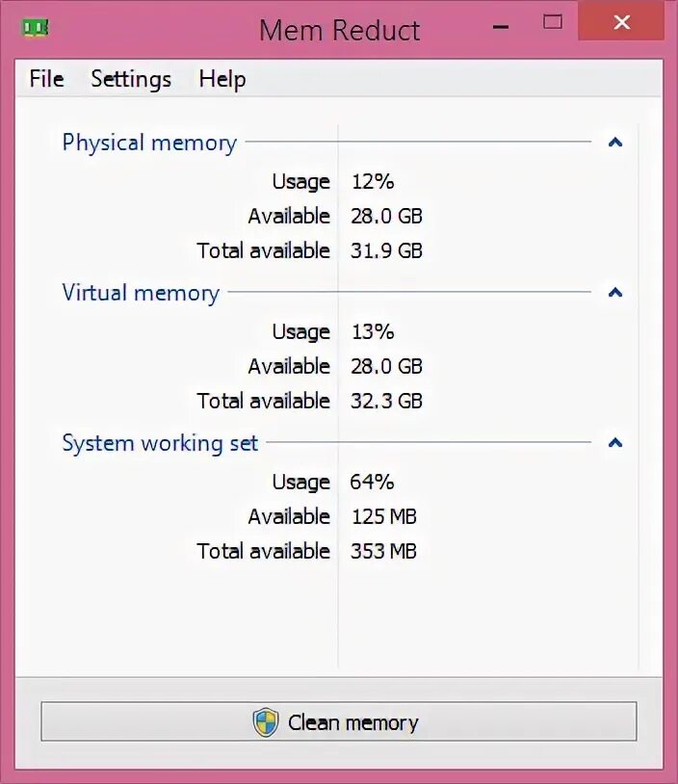
Task: Click the shield icon on Clean memory button
Action: coord(265,722)
